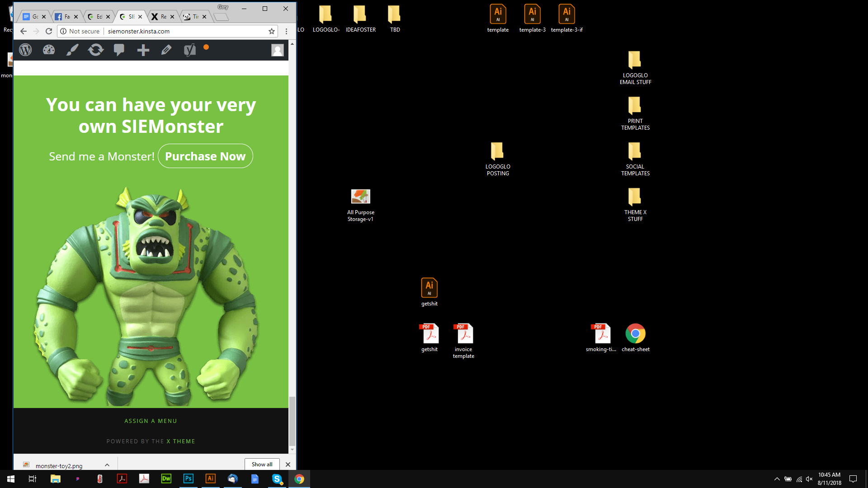Expand monster-toy2.png download options chevron
The width and height of the screenshot is (868, 488).
[x=107, y=465]
